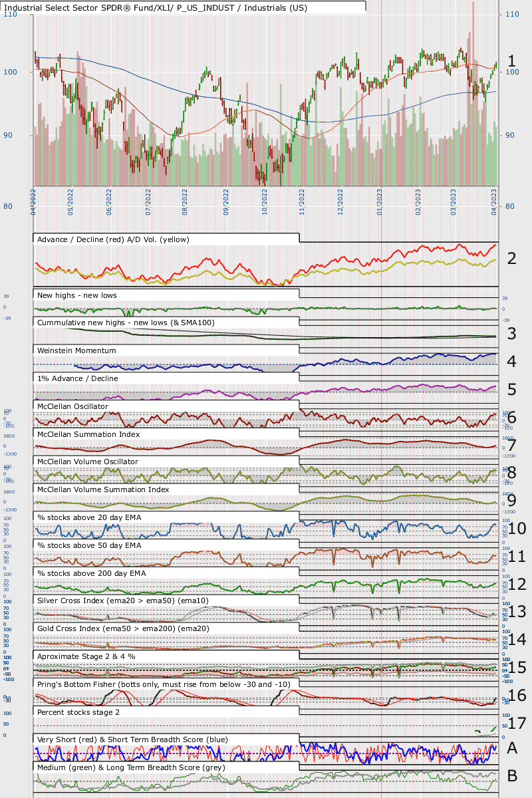Select 'Medium (green) & Long Term Breadth Score (grey)' label

131,767
